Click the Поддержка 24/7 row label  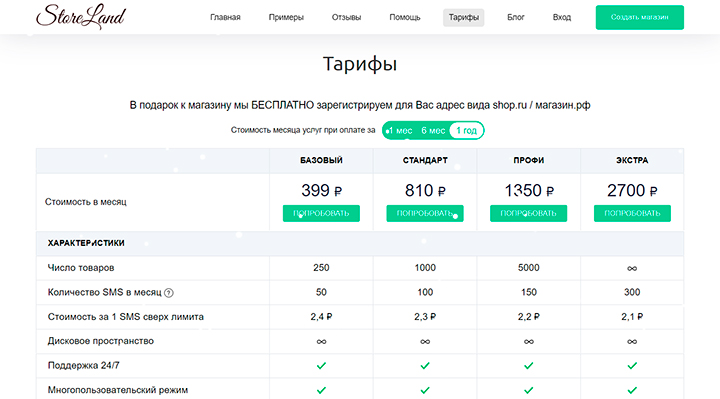click(83, 365)
